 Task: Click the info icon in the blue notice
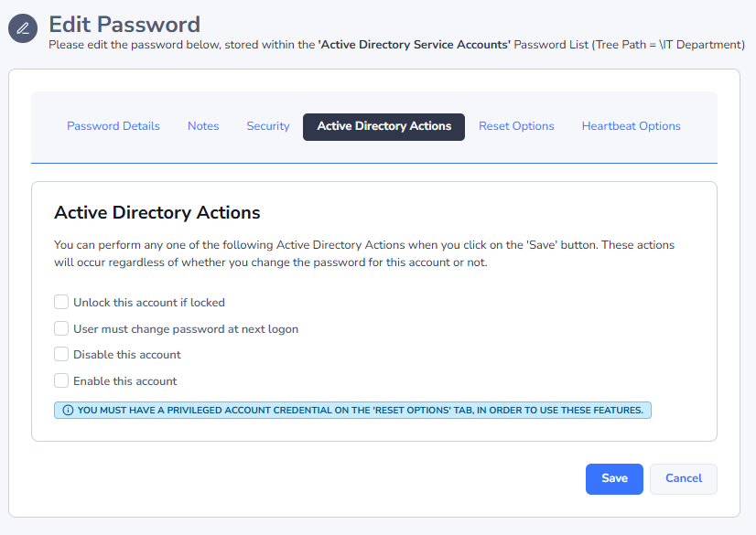click(x=68, y=411)
